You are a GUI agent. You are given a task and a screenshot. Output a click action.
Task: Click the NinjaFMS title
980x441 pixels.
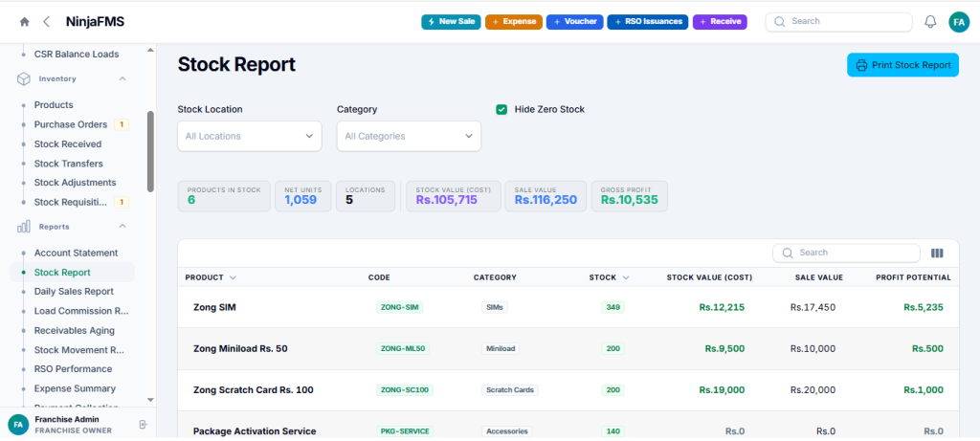95,22
